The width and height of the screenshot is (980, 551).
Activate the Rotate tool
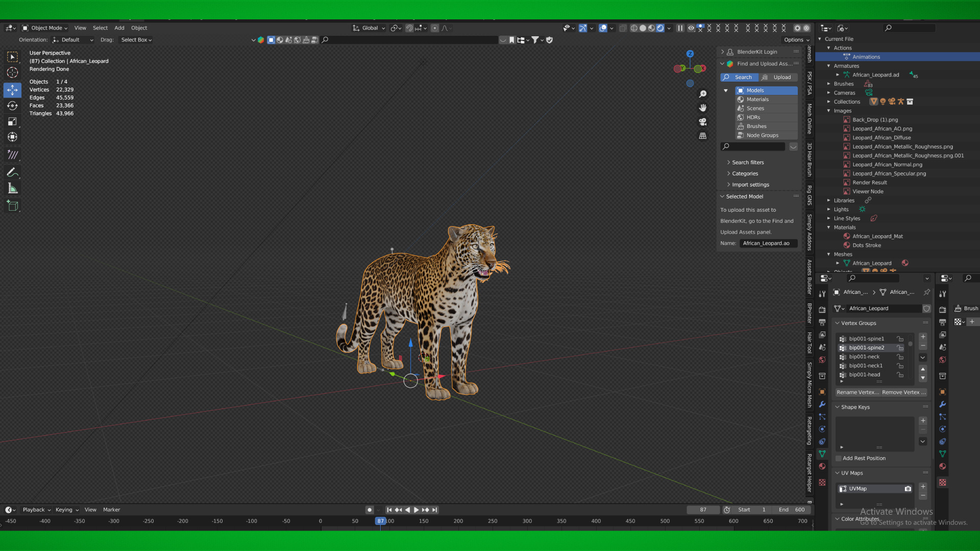pyautogui.click(x=12, y=106)
